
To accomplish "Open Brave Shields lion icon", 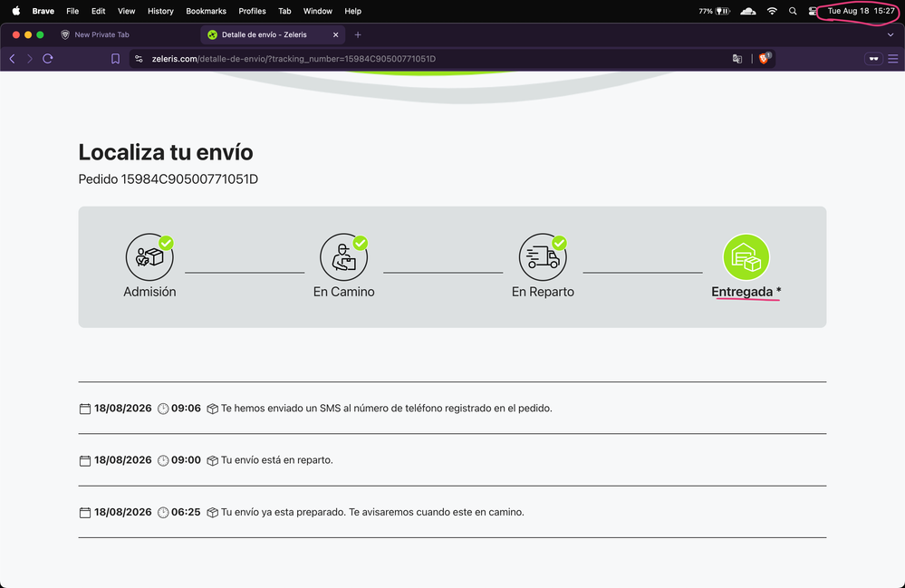I will click(x=765, y=58).
